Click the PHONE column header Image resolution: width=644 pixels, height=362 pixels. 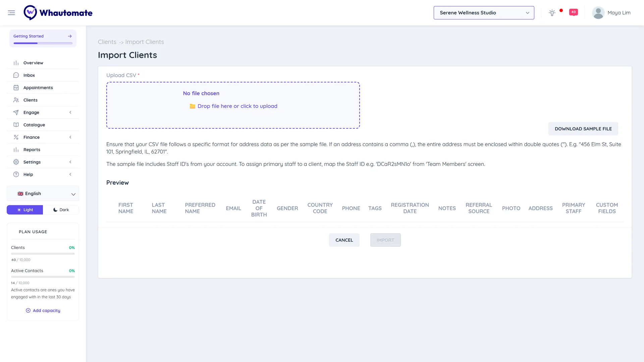click(x=351, y=208)
